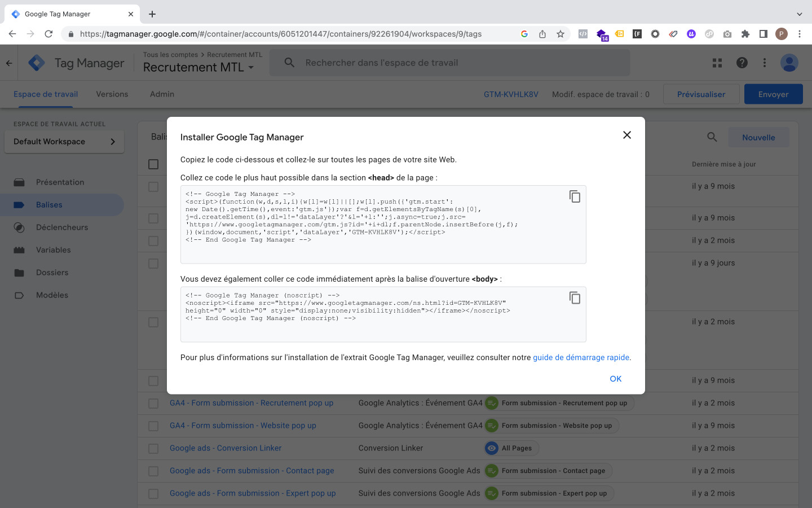Check the GA4 Recrutement pop up row checkbox

coord(153,404)
